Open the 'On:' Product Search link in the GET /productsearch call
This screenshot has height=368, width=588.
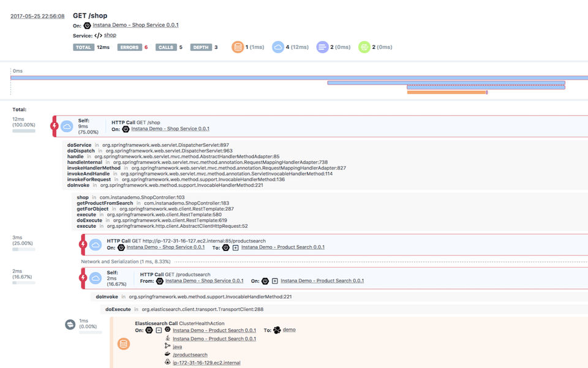[322, 280]
